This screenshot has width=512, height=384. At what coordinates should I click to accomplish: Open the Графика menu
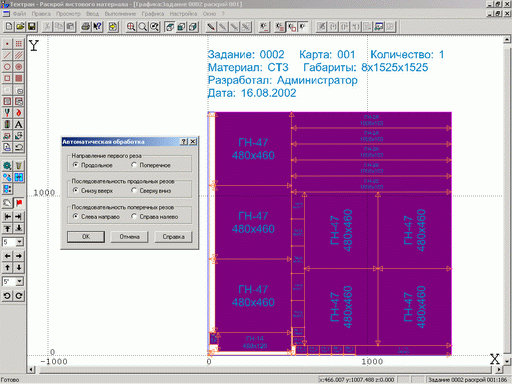tap(153, 14)
